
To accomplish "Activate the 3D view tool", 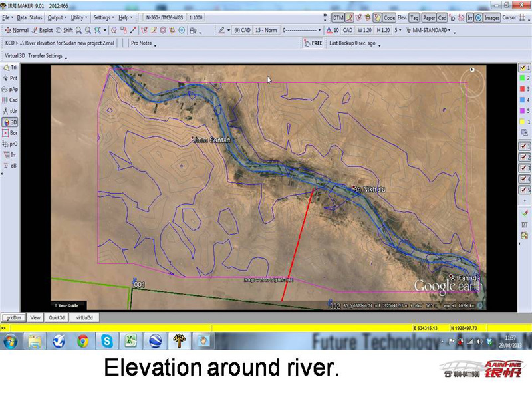I will (x=10, y=122).
